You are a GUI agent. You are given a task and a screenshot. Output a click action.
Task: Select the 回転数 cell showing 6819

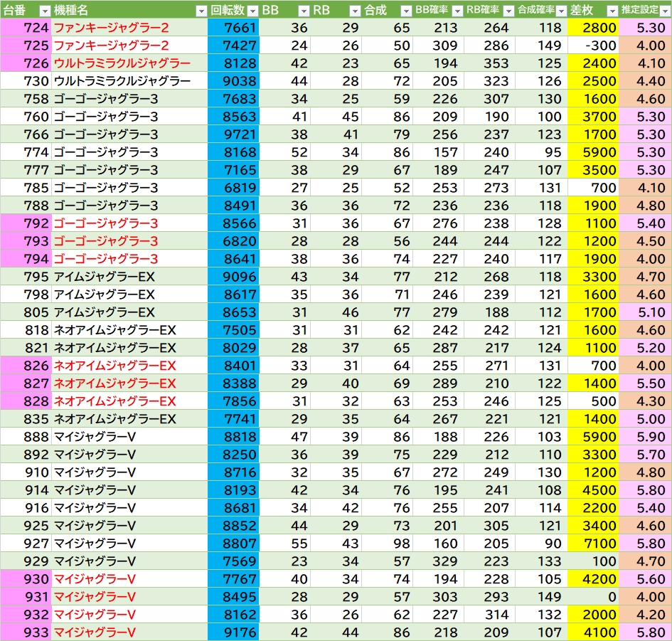(233, 188)
